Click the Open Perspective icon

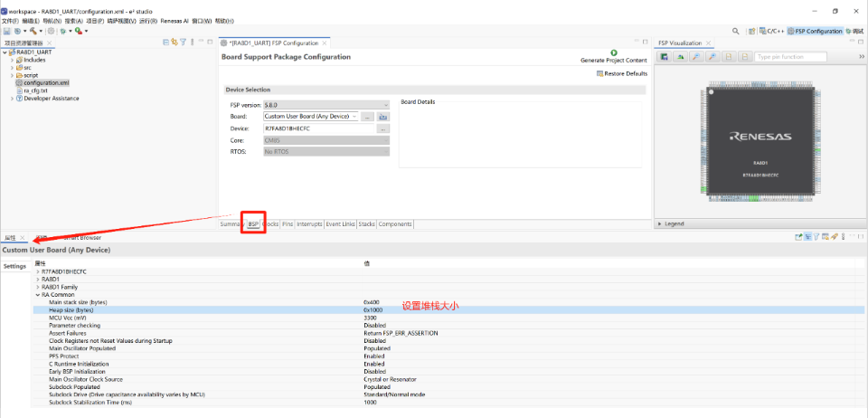[751, 32]
